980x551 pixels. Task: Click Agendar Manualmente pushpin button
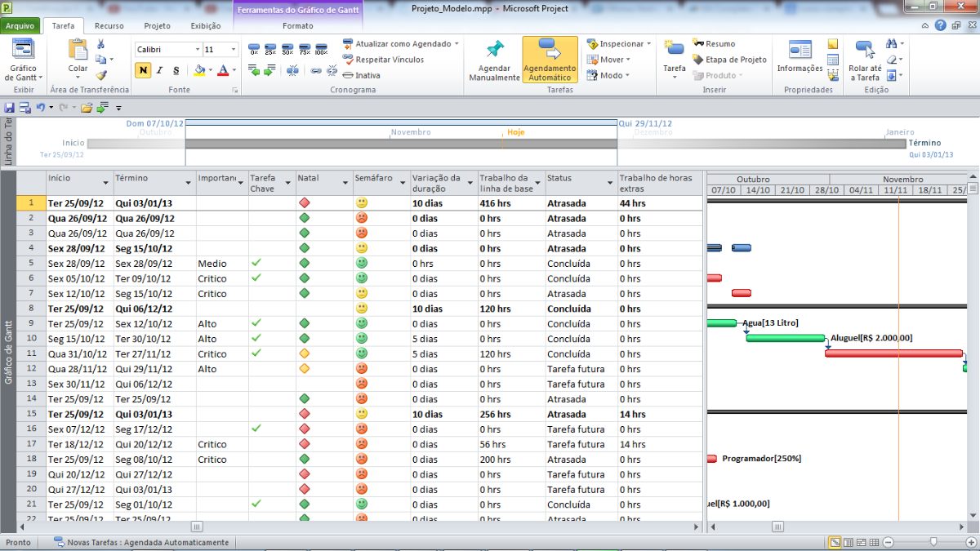pos(494,60)
